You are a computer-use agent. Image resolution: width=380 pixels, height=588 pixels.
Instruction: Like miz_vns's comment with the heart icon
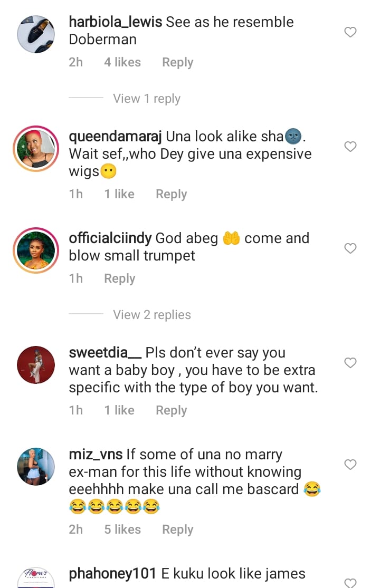[350, 465]
